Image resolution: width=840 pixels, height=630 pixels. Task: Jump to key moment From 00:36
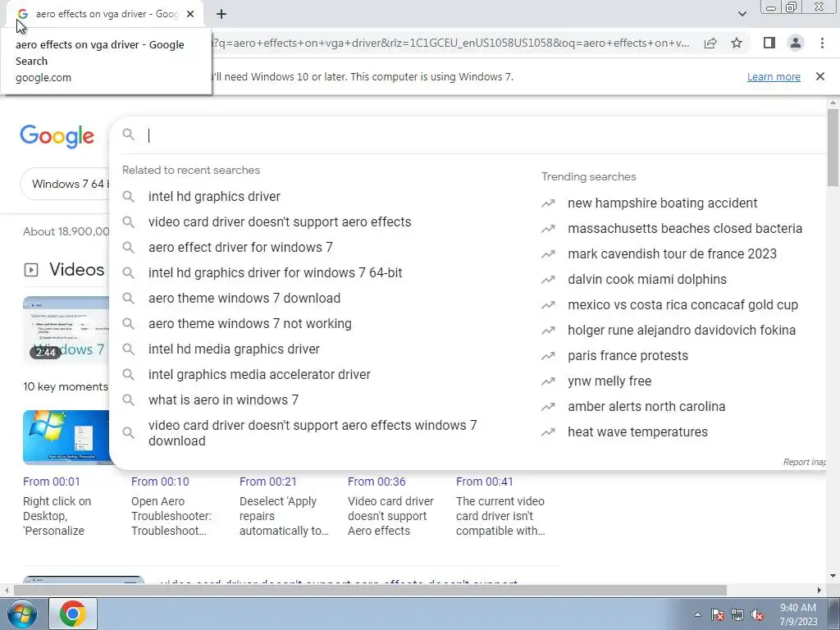(x=377, y=482)
